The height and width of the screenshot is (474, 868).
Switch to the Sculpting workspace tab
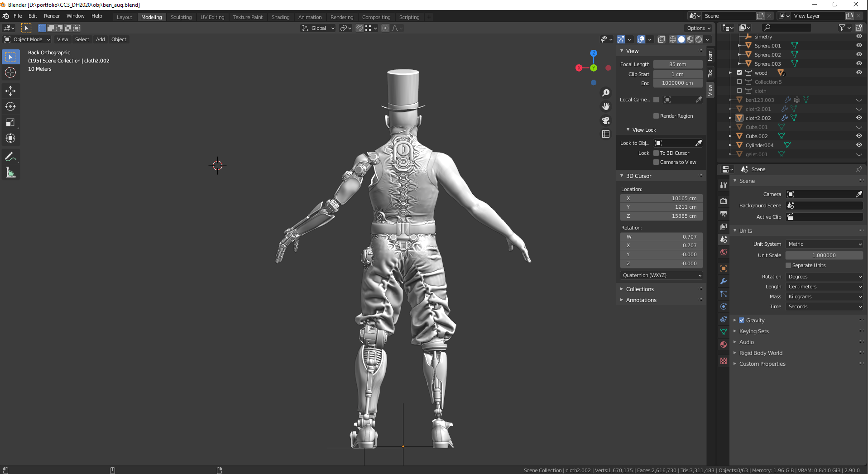[x=181, y=17]
